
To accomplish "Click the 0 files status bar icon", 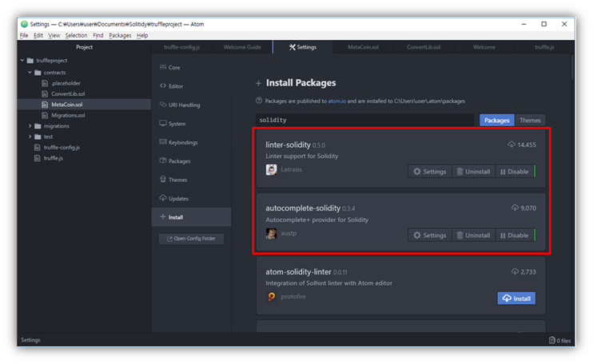I will [x=551, y=340].
